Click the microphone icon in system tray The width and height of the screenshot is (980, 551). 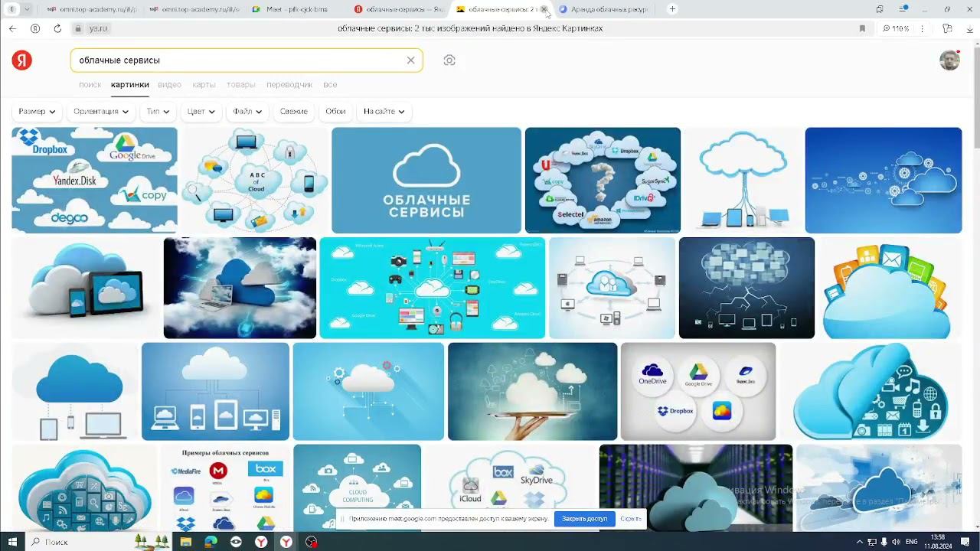point(884,542)
